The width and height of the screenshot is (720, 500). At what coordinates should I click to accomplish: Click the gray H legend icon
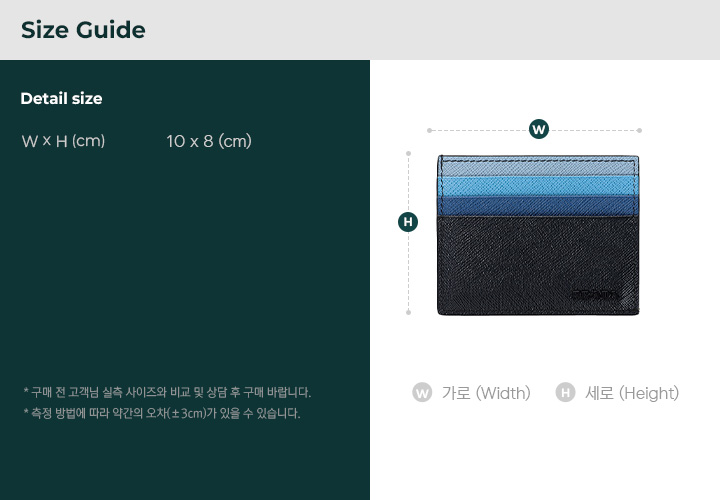pos(565,393)
